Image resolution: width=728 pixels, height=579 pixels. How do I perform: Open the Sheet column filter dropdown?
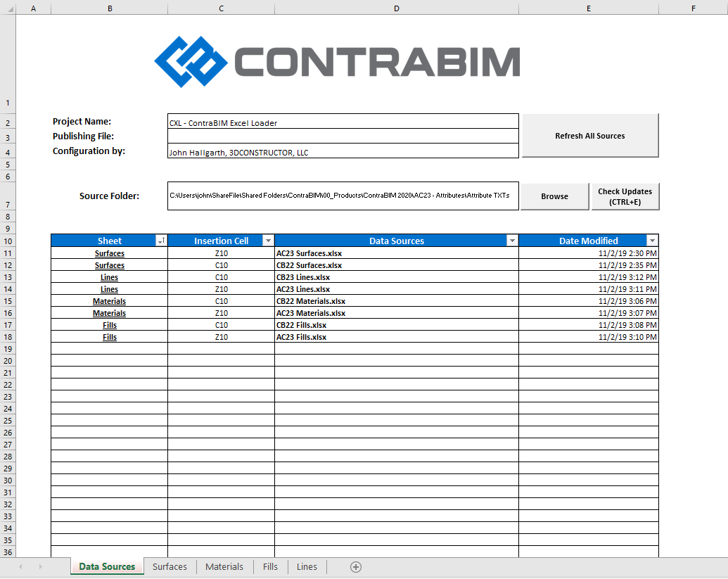pyautogui.click(x=161, y=241)
